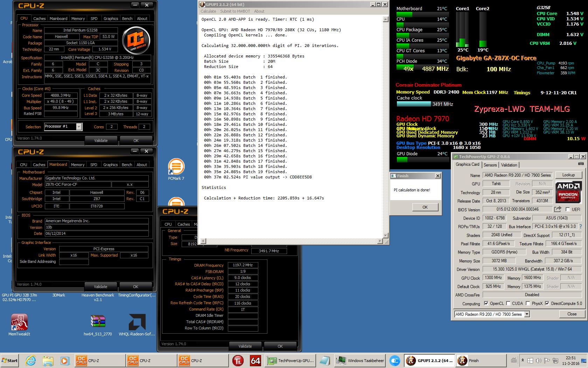588x368 pixels.
Task: Switch to the Validation tab in GPU-Z
Action: 509,165
